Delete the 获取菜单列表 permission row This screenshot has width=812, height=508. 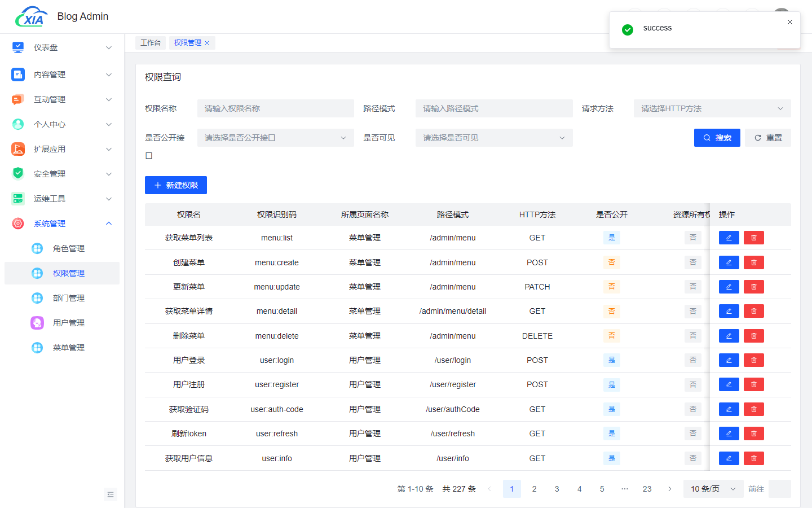coord(754,238)
